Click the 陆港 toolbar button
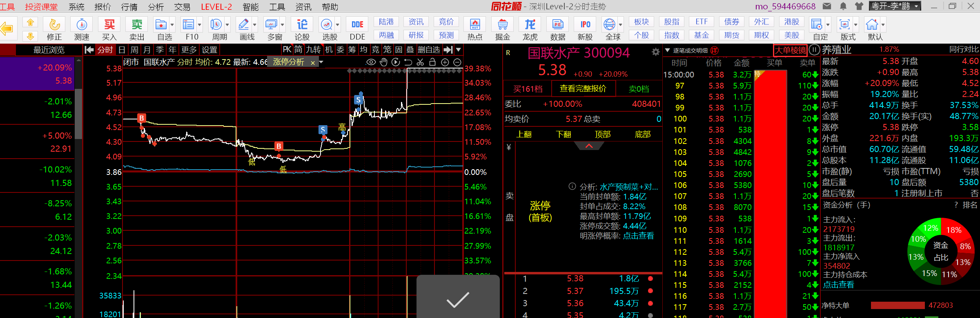Screen dimensions: 980x318 (386, 22)
